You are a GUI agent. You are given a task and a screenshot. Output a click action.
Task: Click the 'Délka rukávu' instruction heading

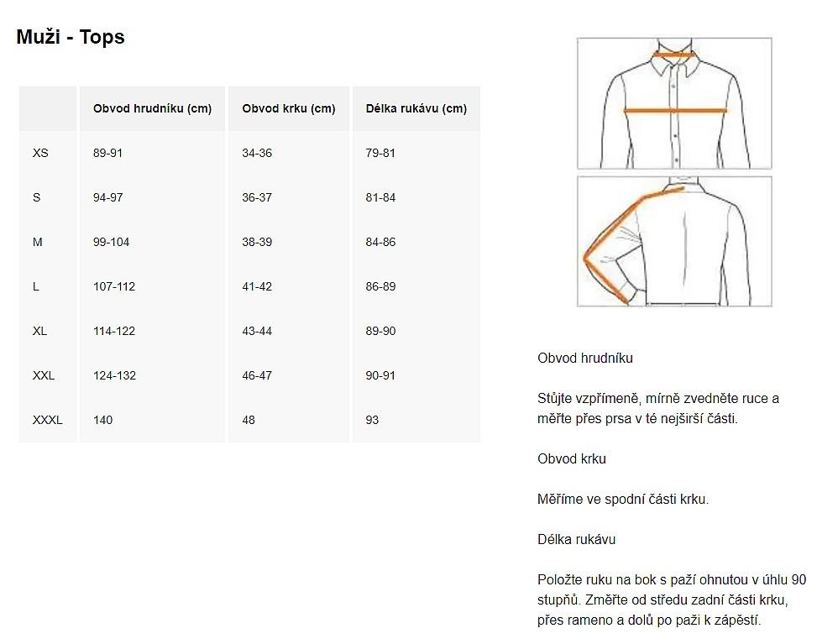[x=576, y=539]
